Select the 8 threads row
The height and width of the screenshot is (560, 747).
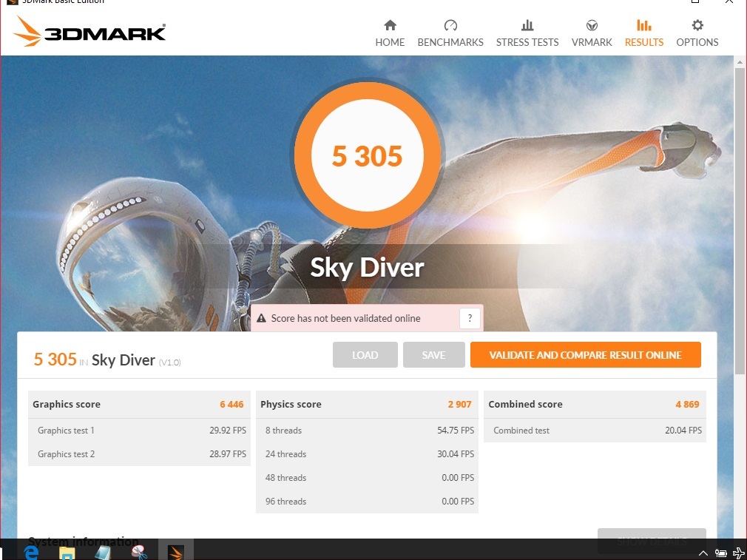tap(367, 431)
